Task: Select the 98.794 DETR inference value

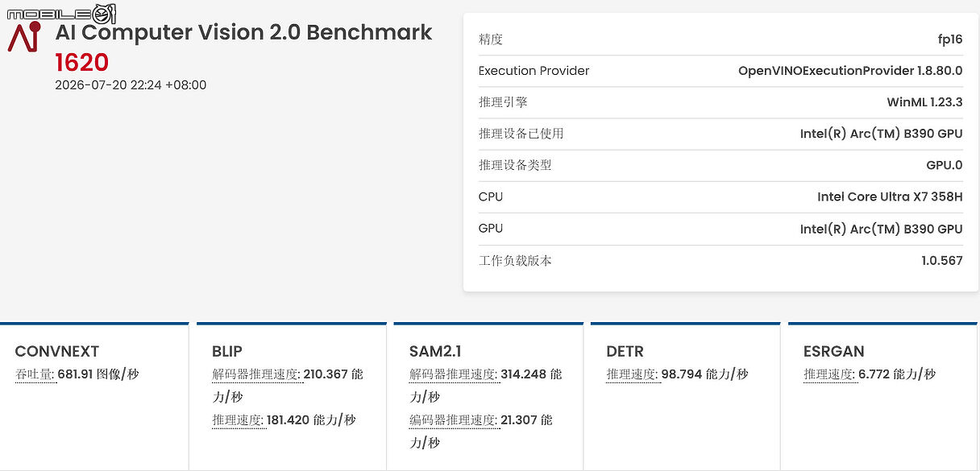Action: [682, 374]
